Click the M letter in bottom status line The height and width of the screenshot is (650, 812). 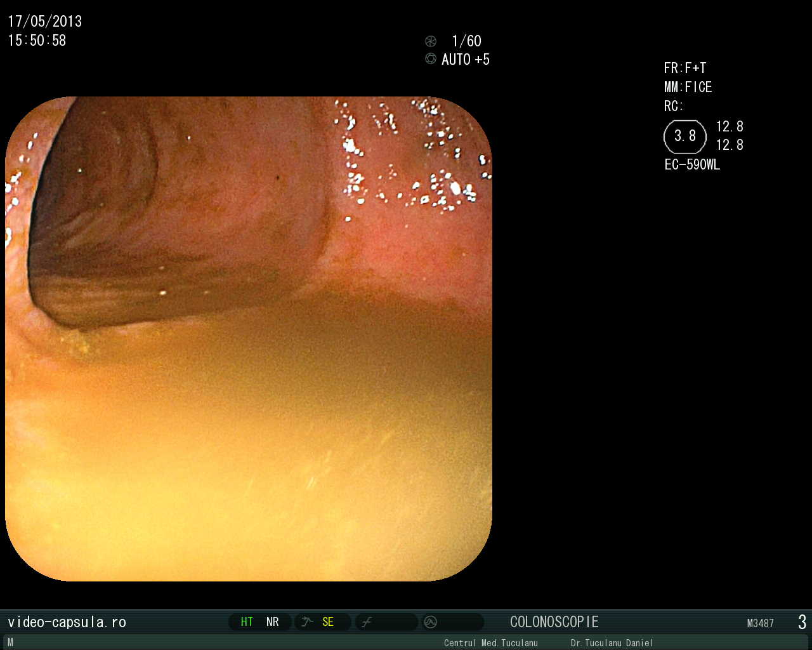(x=10, y=642)
